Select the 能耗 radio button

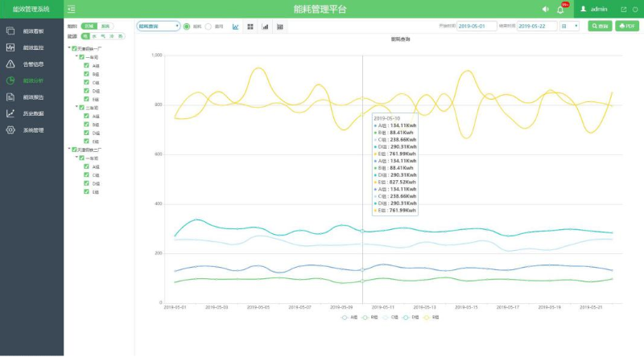187,27
